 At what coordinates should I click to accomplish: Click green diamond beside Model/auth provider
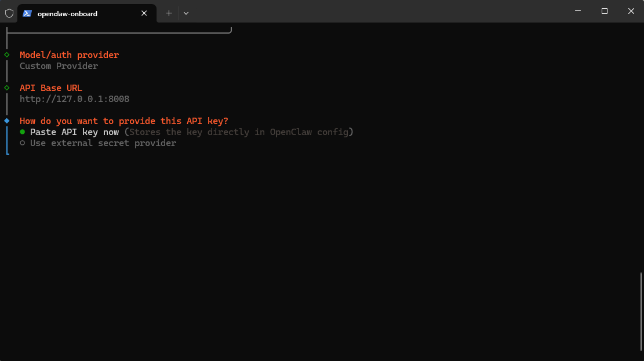7,54
